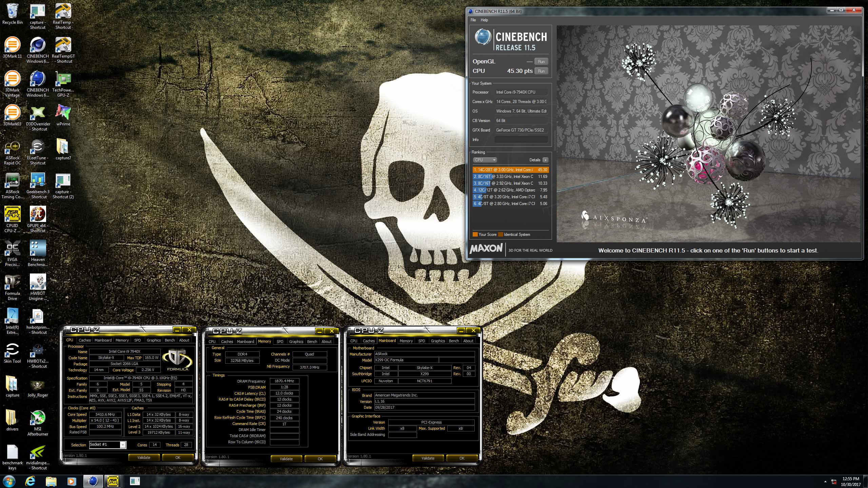Select ranking row 12C/12T @ 2.62 GHz
868x488 pixels.
tap(510, 190)
